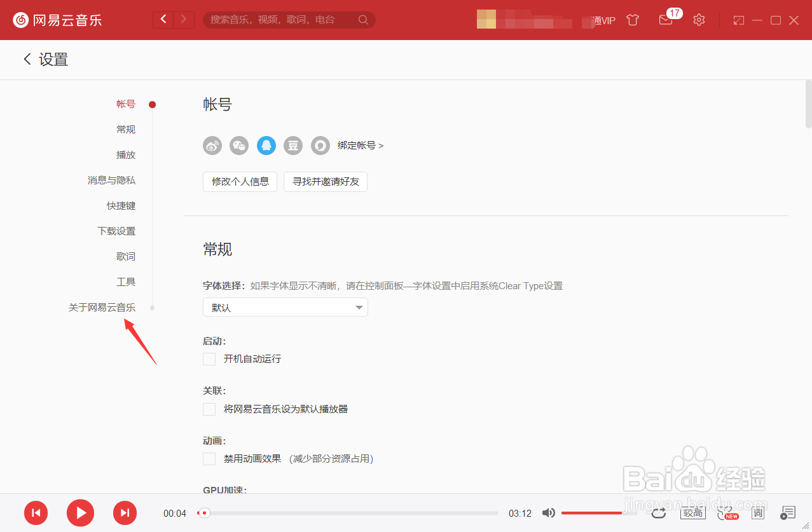Click 修改个人信息 button

click(240, 182)
